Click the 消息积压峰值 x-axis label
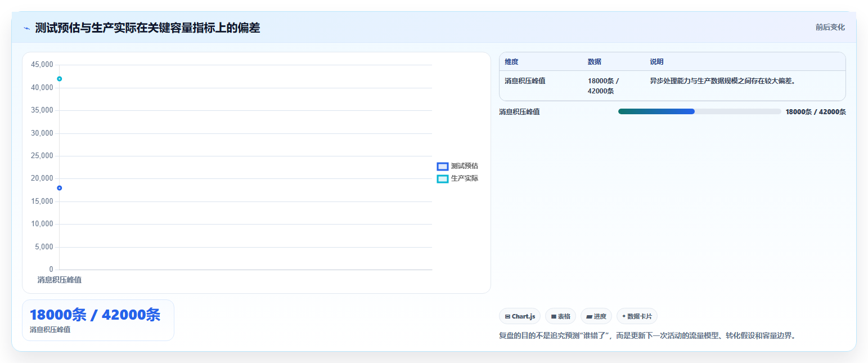 coord(59,279)
